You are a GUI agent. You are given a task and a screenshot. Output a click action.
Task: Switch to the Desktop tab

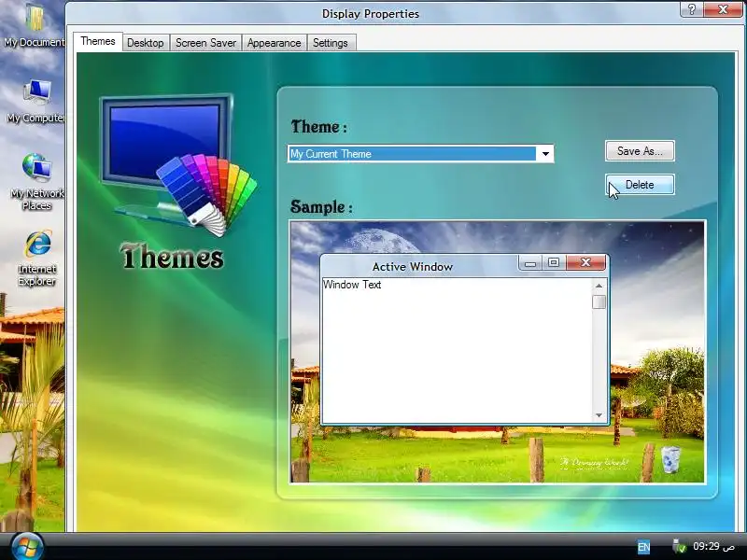[146, 43]
